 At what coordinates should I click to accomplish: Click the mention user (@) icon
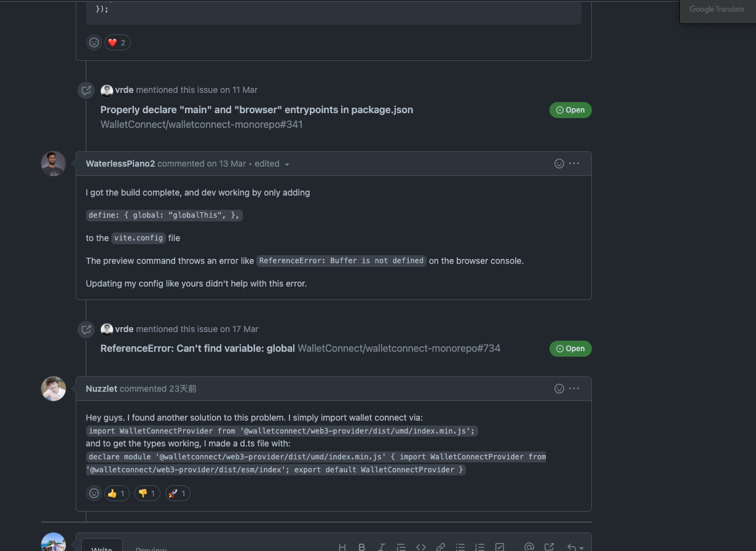coord(529,547)
